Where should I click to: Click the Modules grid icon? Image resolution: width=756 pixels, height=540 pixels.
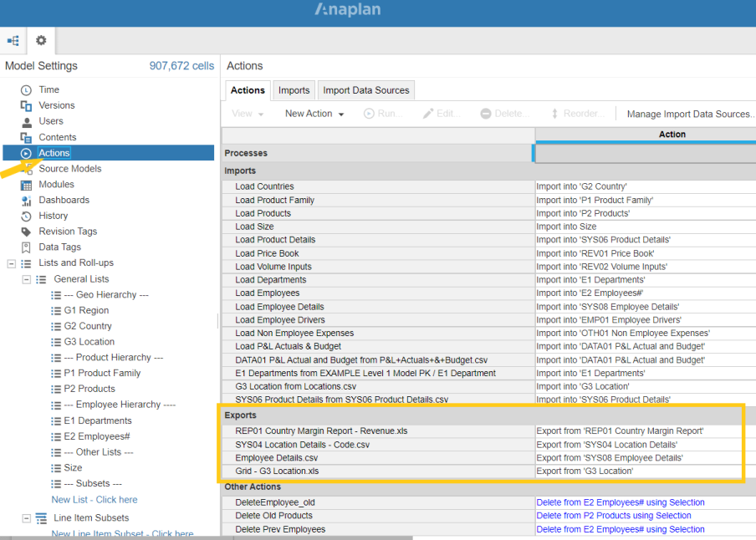coord(26,185)
